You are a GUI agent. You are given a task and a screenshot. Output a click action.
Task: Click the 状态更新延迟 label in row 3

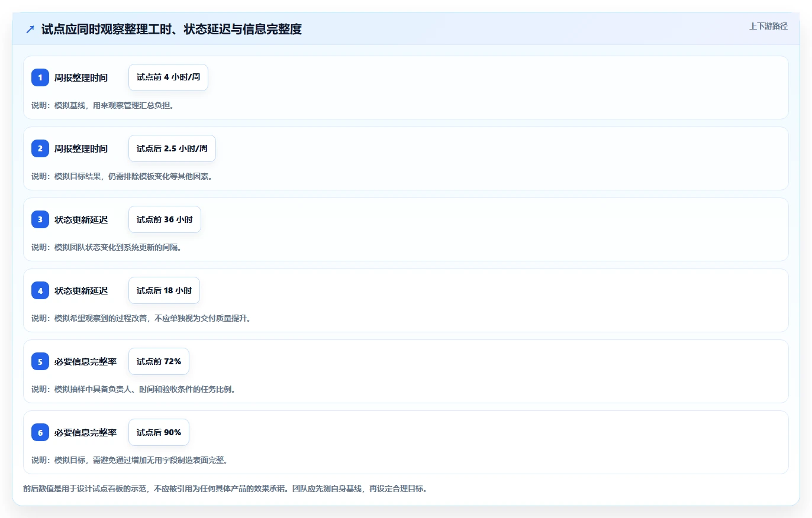tap(81, 219)
